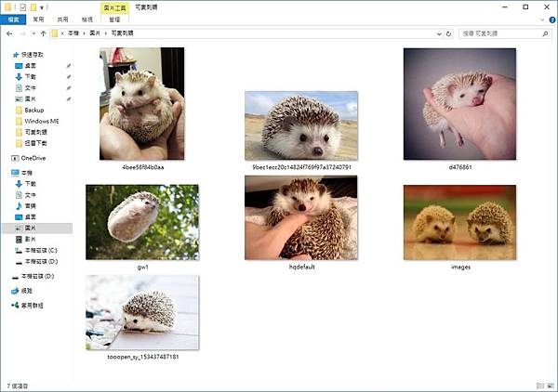Click the hqdefault file name label

301,267
